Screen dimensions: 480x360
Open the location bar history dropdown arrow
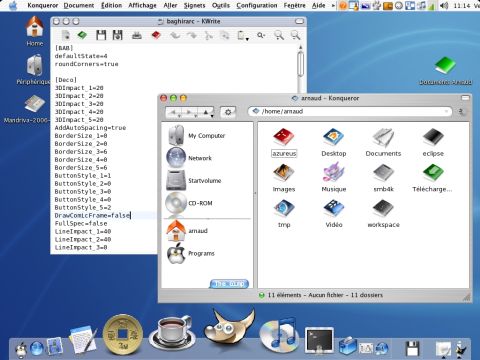(x=446, y=111)
